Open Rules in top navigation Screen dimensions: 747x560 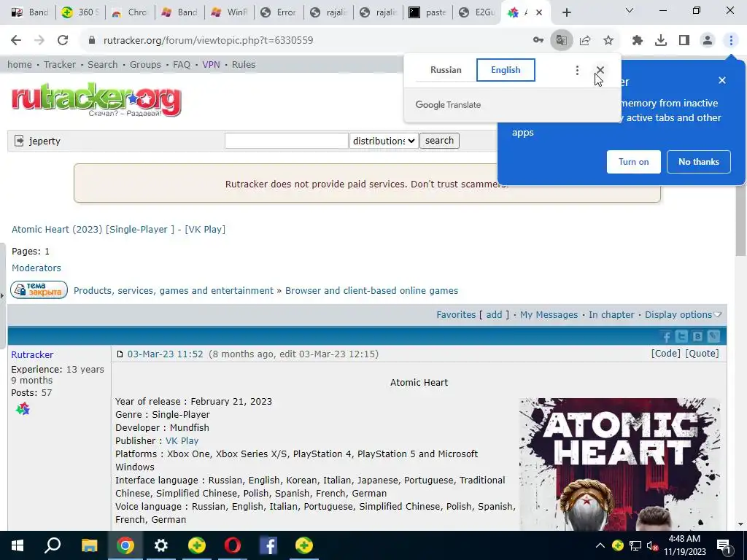(x=244, y=65)
